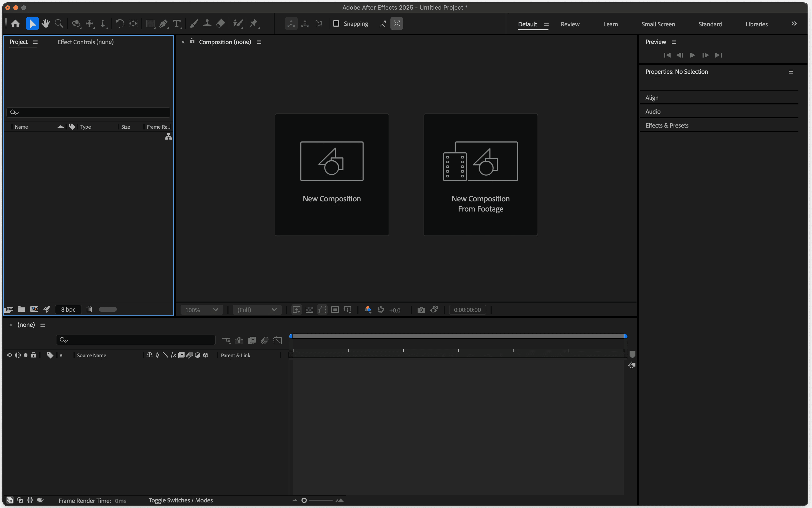Image resolution: width=812 pixels, height=508 pixels.
Task: Select the Horizontal Type tool
Action: click(177, 23)
